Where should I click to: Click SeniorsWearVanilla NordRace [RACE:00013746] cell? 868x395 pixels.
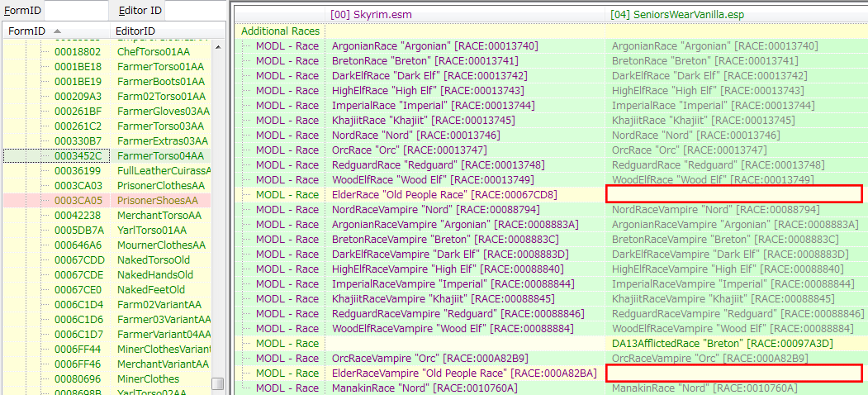(x=696, y=136)
